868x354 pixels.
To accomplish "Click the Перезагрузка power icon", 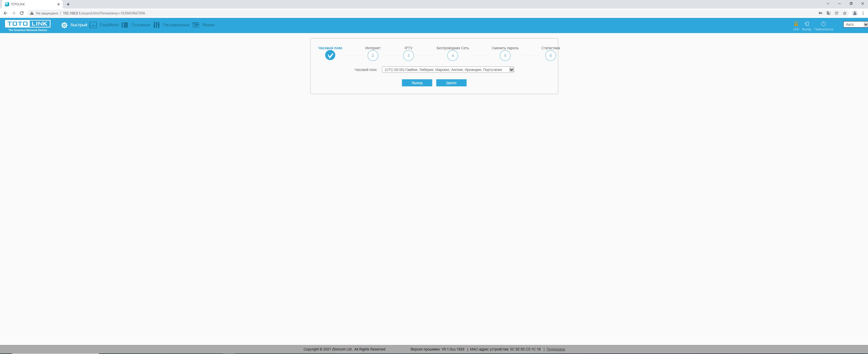I will click(x=824, y=24).
